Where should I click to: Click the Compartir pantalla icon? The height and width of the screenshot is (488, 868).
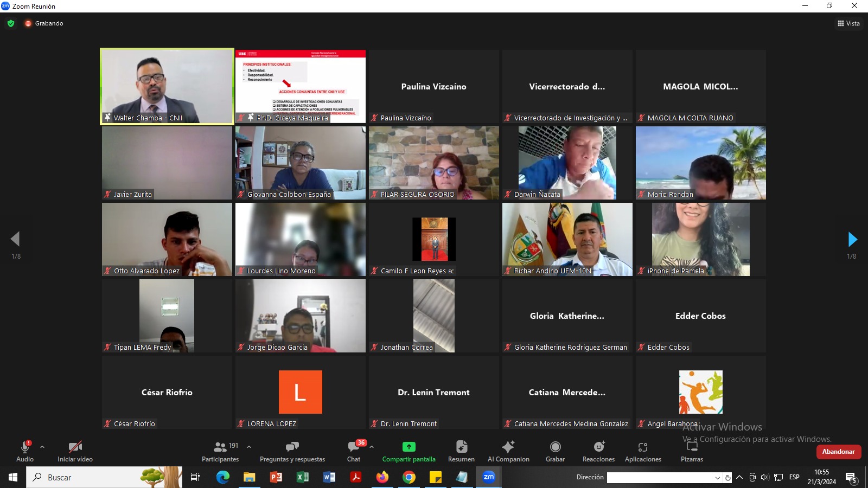[x=409, y=447]
